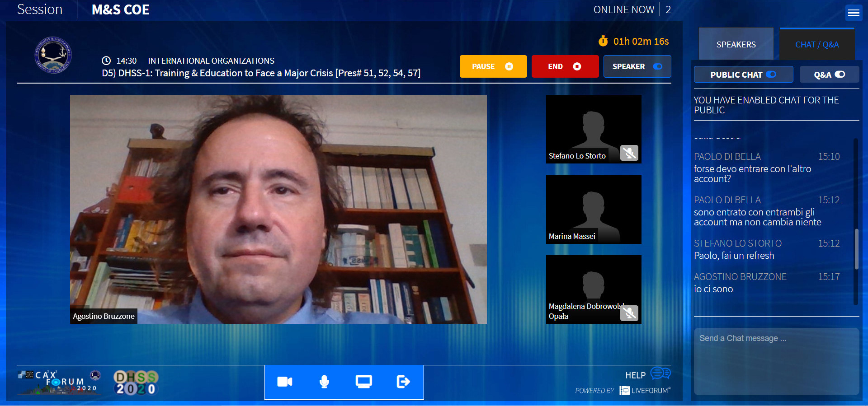Click the 'Paolo, fai un refresh' chat message
This screenshot has width=868, height=406.
pyautogui.click(x=734, y=256)
